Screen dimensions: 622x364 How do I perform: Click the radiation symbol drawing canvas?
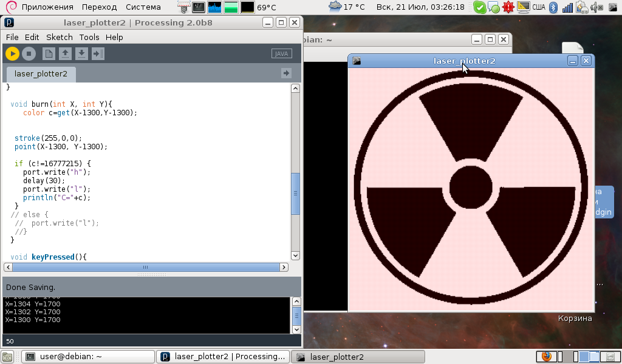471,189
